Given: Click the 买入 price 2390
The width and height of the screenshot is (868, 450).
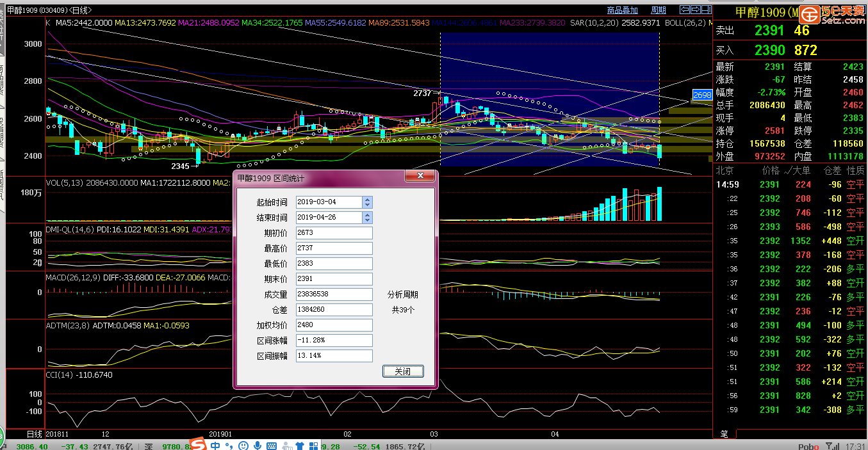Looking at the screenshot, I should click(x=769, y=50).
